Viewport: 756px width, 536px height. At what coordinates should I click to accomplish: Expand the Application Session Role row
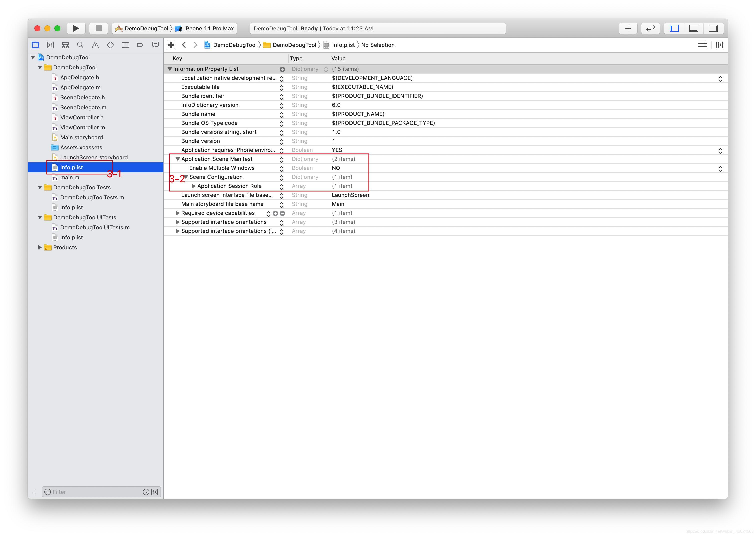pyautogui.click(x=194, y=186)
